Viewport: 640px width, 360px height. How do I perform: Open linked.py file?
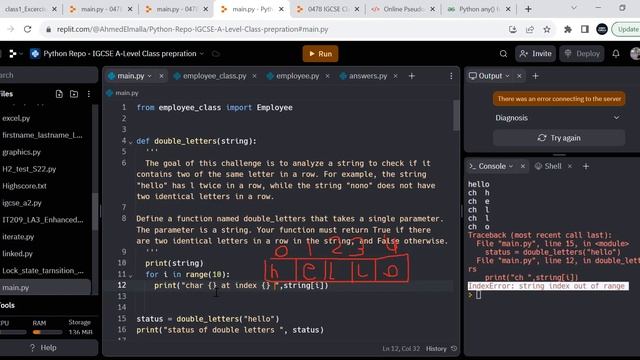click(17, 253)
